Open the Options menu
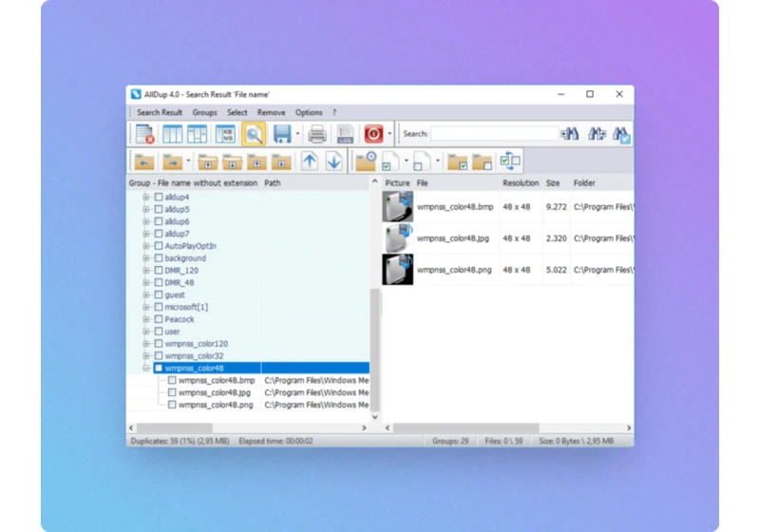760x532 pixels. click(x=309, y=112)
